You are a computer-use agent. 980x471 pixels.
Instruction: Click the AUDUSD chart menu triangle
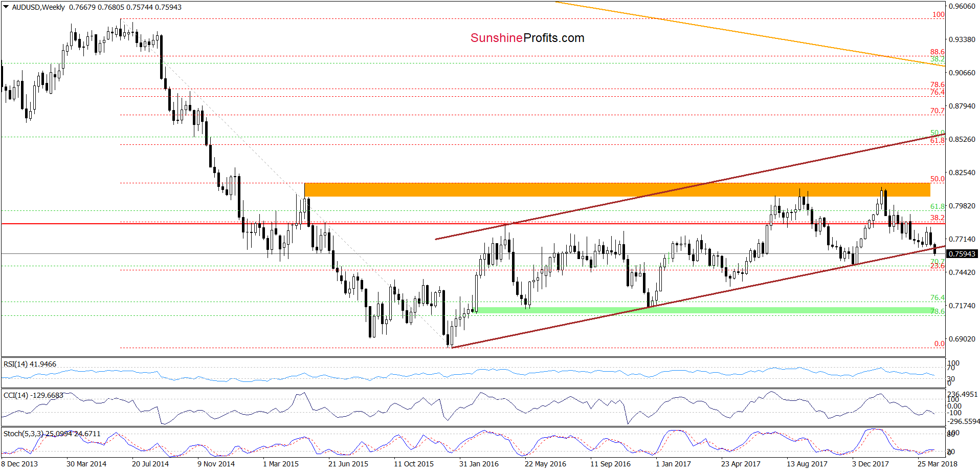[6, 7]
